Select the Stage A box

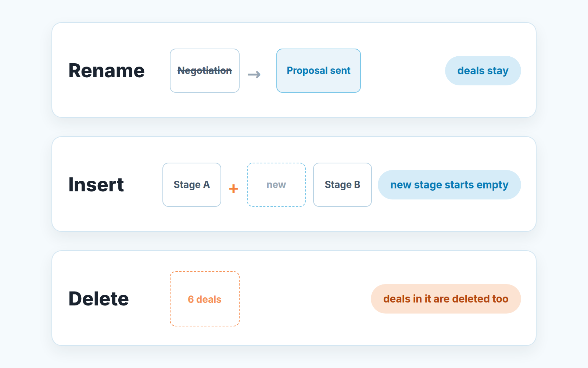192,185
